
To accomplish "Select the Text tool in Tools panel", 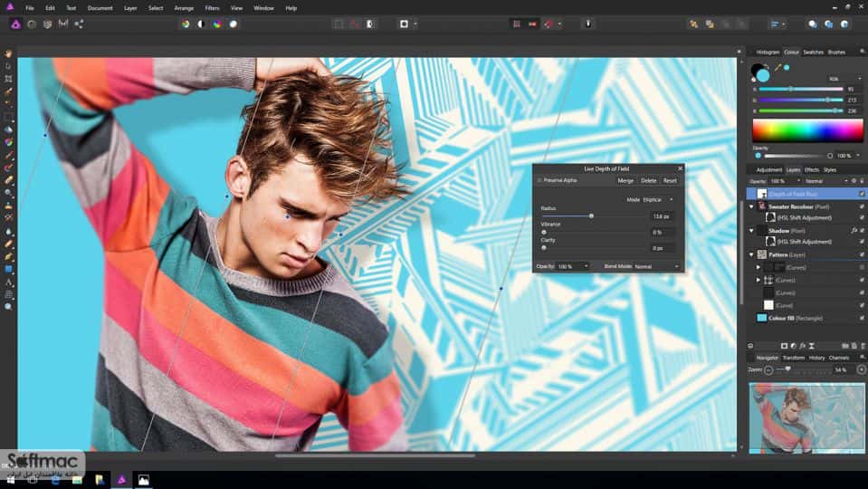I will point(8,282).
